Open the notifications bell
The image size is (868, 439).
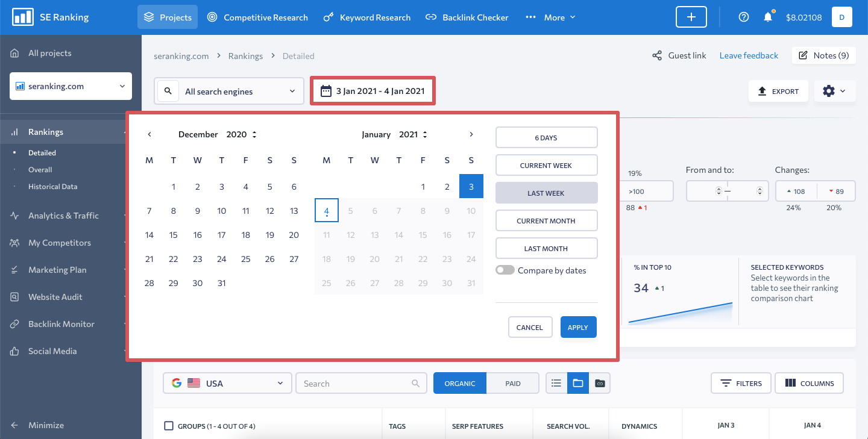coord(768,17)
